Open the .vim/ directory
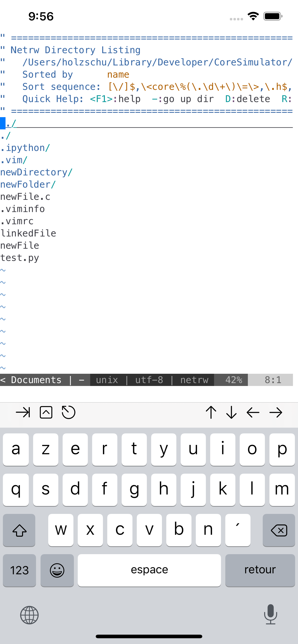 (14, 160)
